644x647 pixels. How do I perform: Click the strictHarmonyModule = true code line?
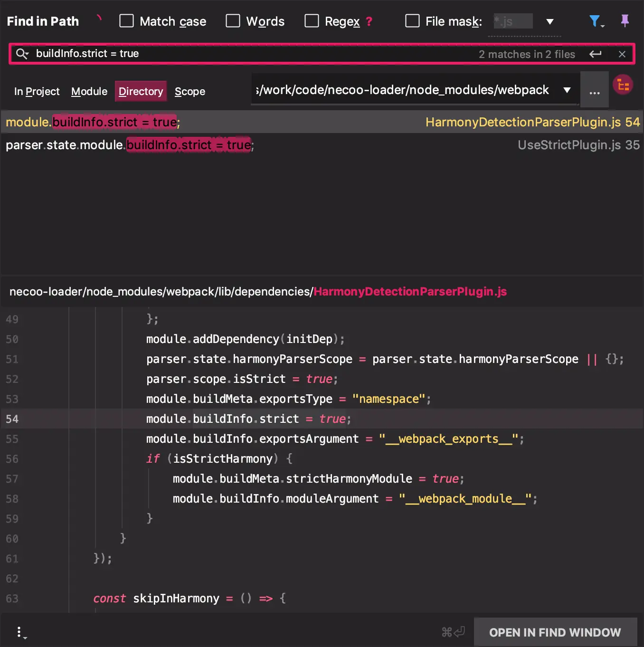(x=318, y=479)
